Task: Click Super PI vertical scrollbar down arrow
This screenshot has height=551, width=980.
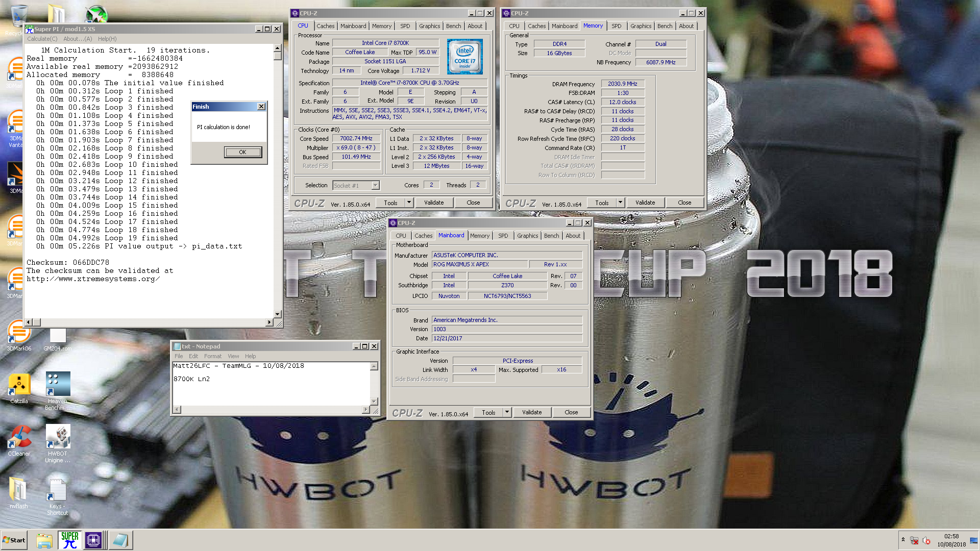Action: [x=278, y=314]
